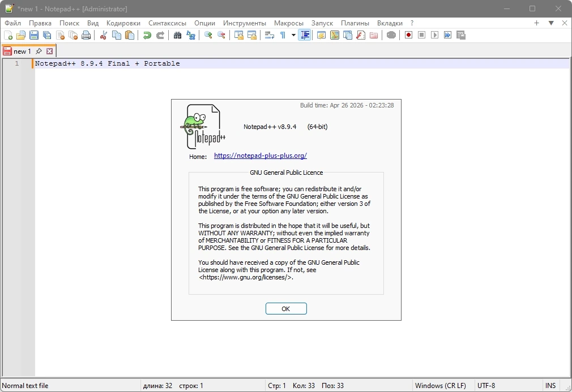
Task: Open Find with the binoculars icon
Action: (x=178, y=35)
